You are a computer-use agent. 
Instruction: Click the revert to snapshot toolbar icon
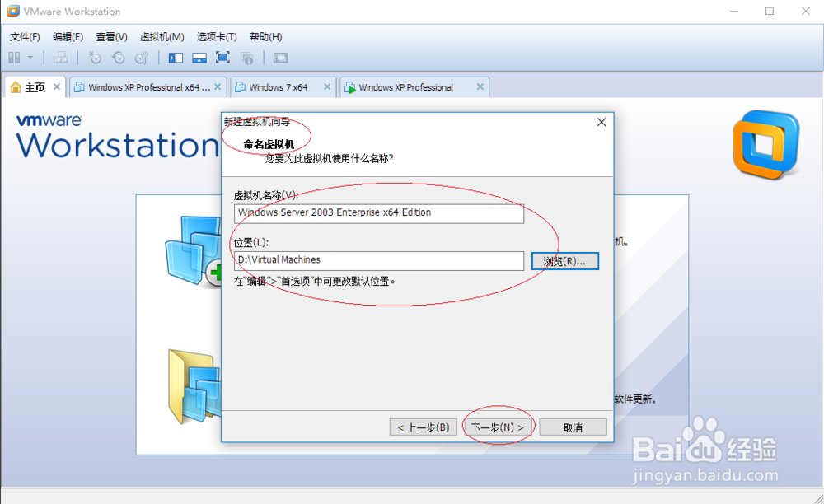(x=118, y=58)
